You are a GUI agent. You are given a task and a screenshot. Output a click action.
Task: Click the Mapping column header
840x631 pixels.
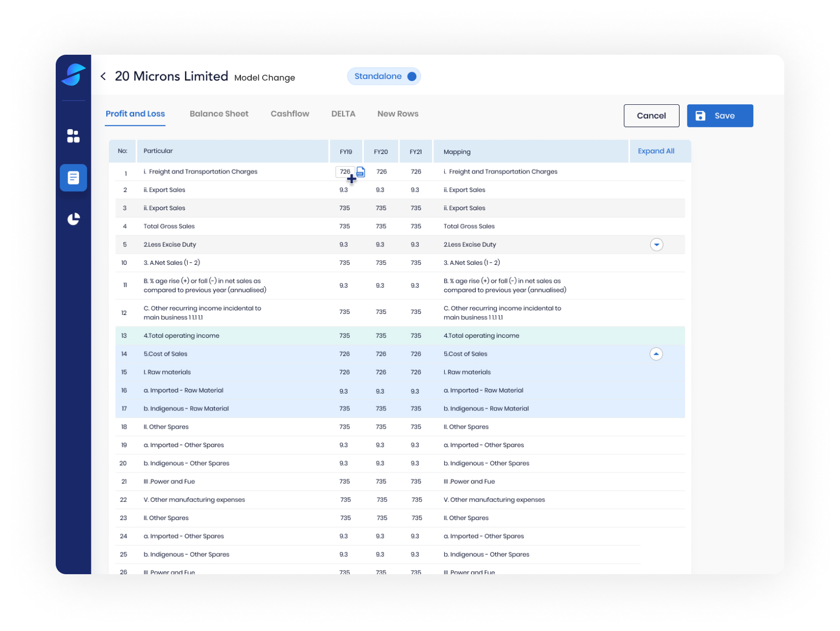tap(457, 152)
